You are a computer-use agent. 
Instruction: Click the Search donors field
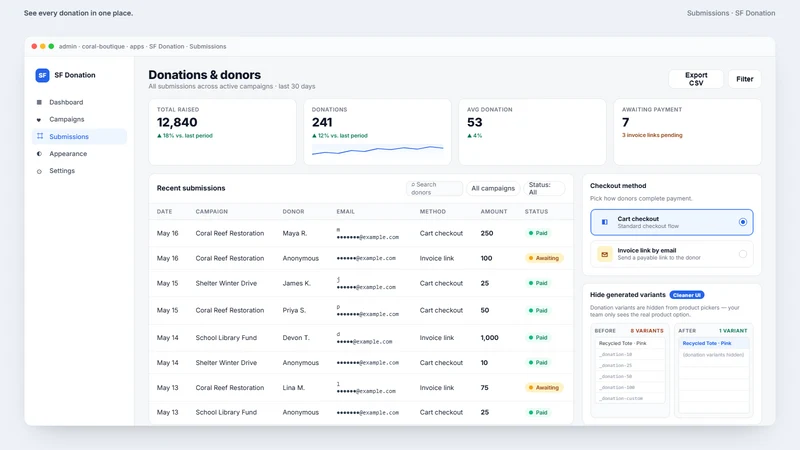tap(435, 188)
